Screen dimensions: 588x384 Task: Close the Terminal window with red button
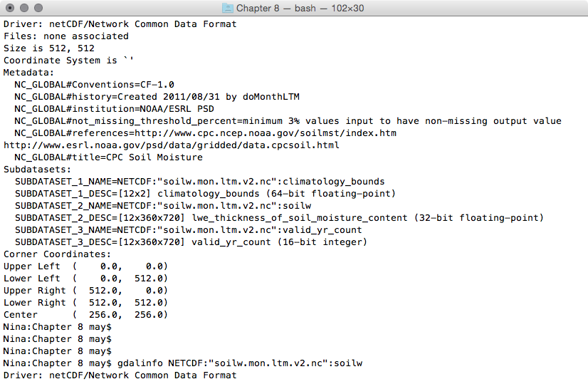coord(10,8)
